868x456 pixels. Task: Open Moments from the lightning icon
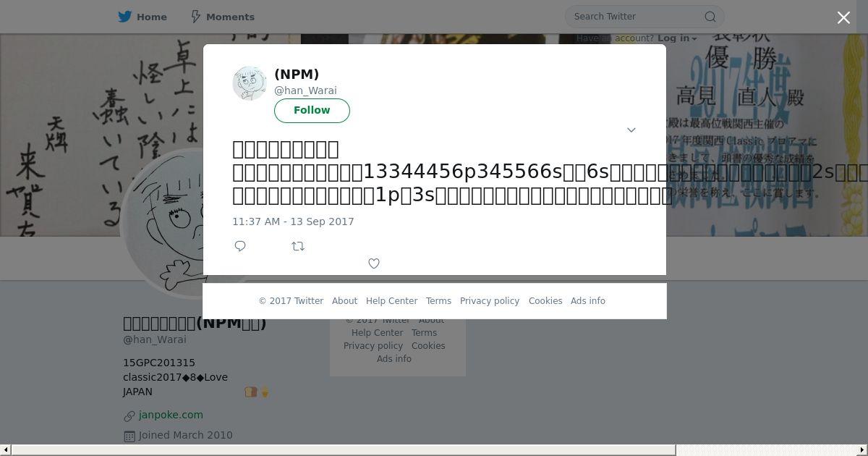click(x=195, y=17)
